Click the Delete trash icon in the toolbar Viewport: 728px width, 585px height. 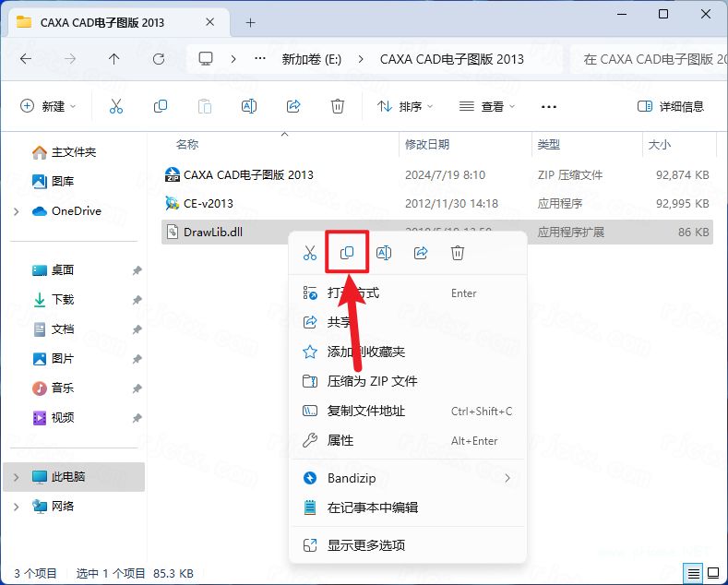(x=338, y=106)
